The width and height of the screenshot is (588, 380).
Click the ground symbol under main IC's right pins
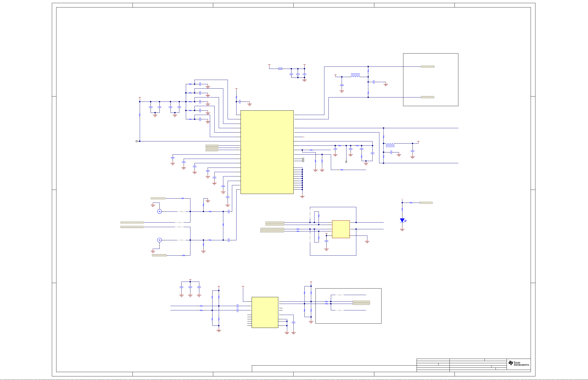(x=302, y=197)
